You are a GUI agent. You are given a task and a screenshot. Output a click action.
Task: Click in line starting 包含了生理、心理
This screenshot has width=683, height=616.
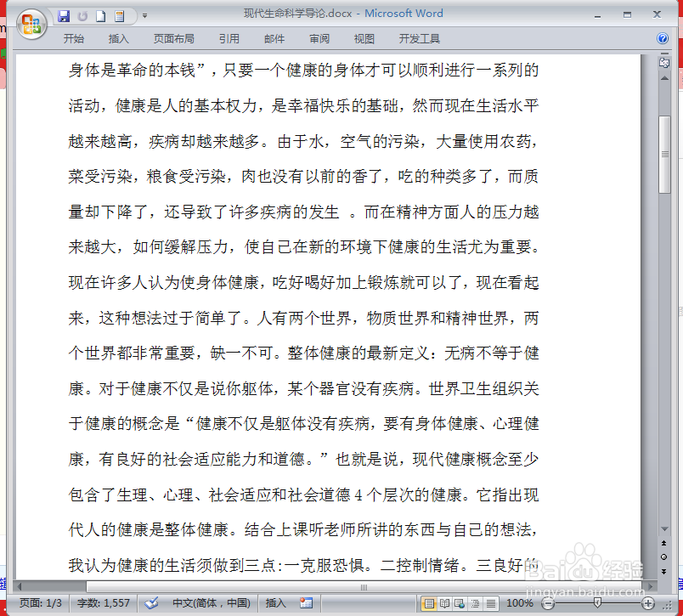pyautogui.click(x=303, y=494)
